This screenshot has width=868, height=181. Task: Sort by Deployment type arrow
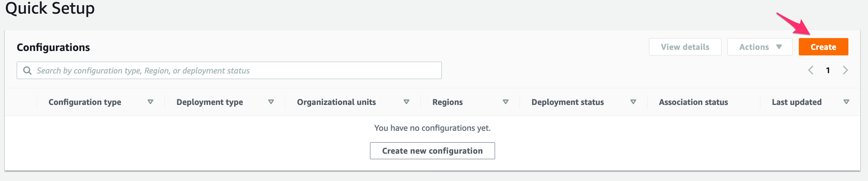tap(271, 102)
